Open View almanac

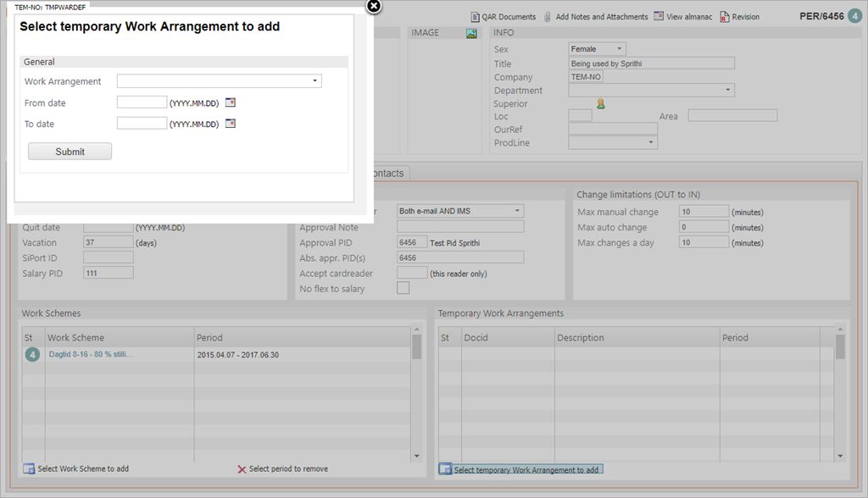659,17
